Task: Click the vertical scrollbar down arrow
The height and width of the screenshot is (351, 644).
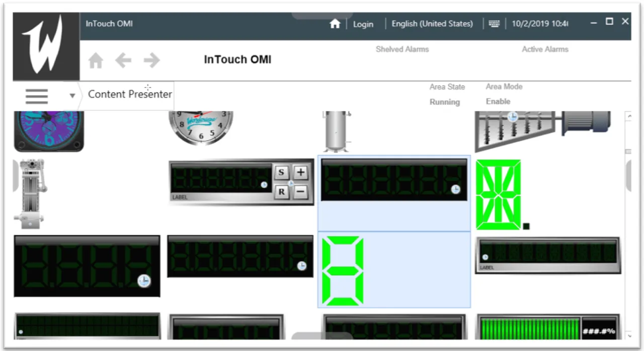Action: 628,334
